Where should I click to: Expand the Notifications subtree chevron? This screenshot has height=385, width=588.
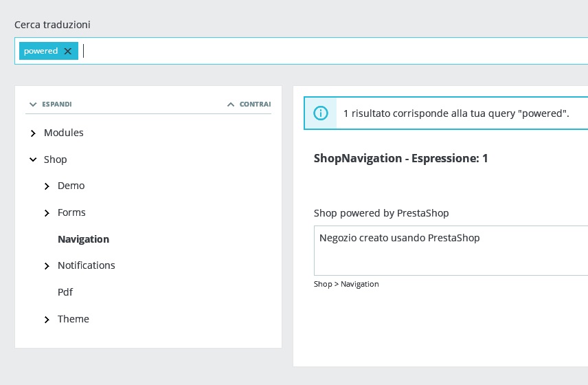click(x=47, y=266)
